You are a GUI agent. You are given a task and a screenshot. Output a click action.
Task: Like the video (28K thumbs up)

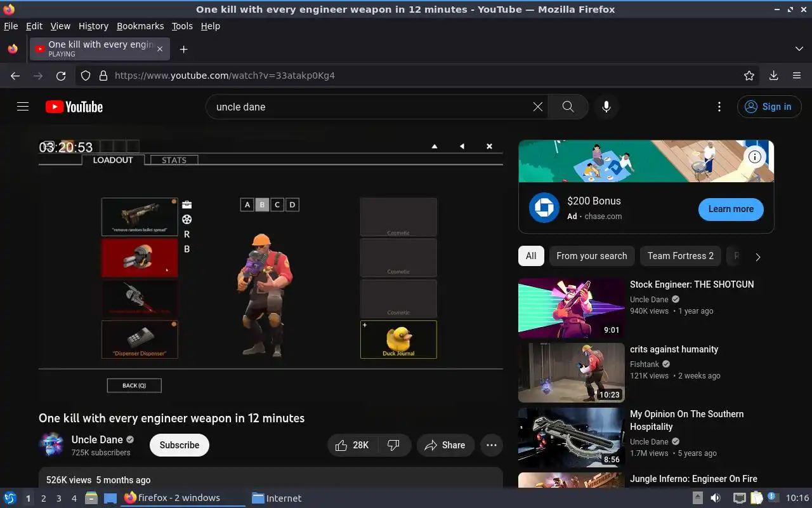coord(353,445)
